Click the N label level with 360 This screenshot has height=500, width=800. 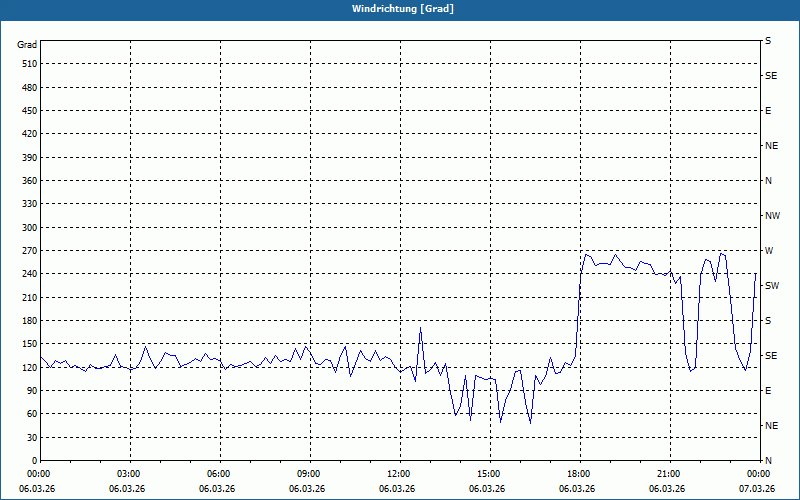[768, 181]
